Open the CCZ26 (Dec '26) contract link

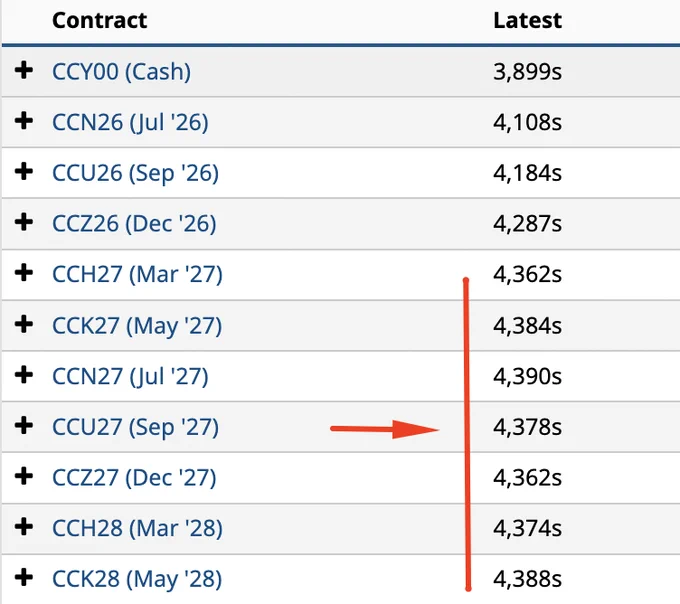[134, 224]
